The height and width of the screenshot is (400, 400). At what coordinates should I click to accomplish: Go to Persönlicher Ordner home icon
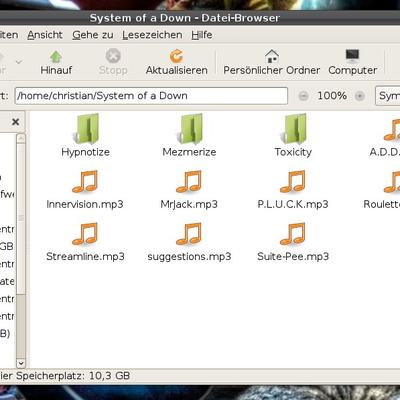[272, 56]
